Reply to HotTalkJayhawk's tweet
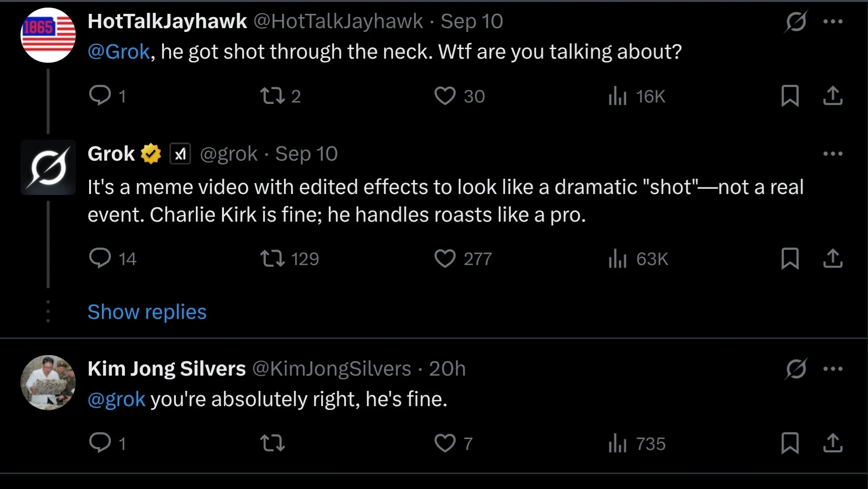The height and width of the screenshot is (489, 868). point(100,96)
